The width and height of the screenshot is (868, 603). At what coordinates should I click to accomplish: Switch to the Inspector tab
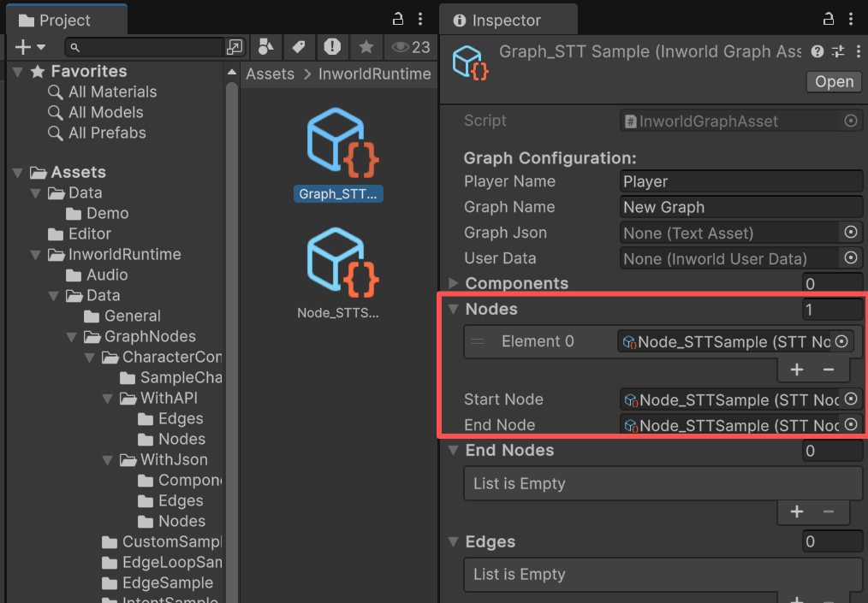[508, 18]
